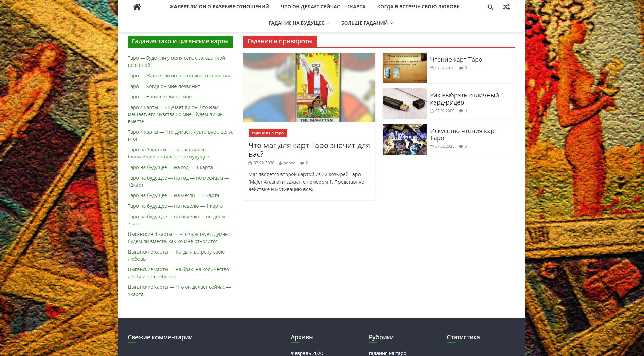The height and width of the screenshot is (356, 644).
Task: Open Искусство чтения карт Таро thumbnail image
Action: (x=405, y=139)
